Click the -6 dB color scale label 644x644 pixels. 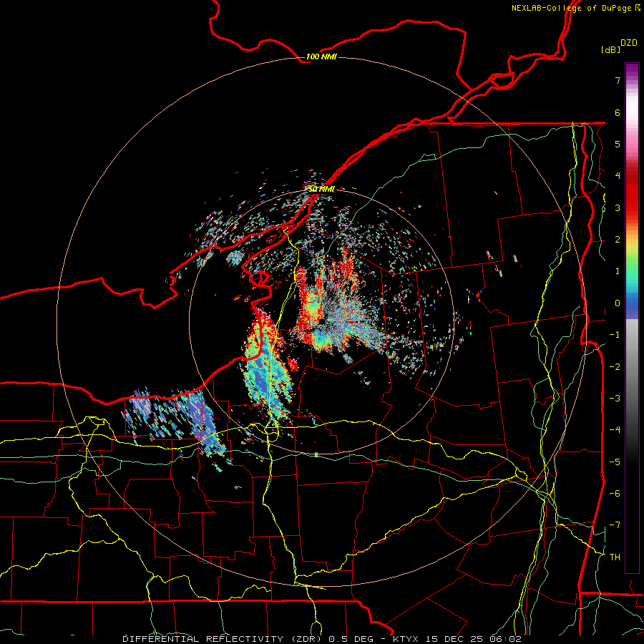615,493
